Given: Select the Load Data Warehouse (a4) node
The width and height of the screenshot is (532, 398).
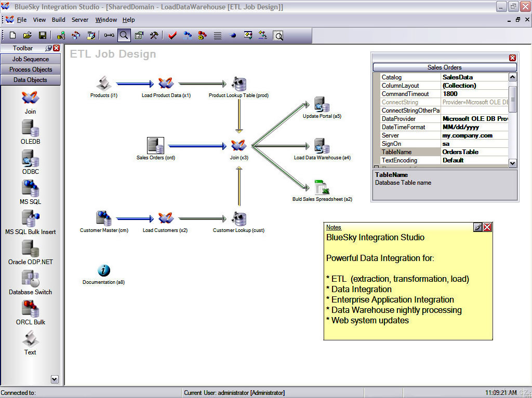Looking at the screenshot, I should [322, 149].
